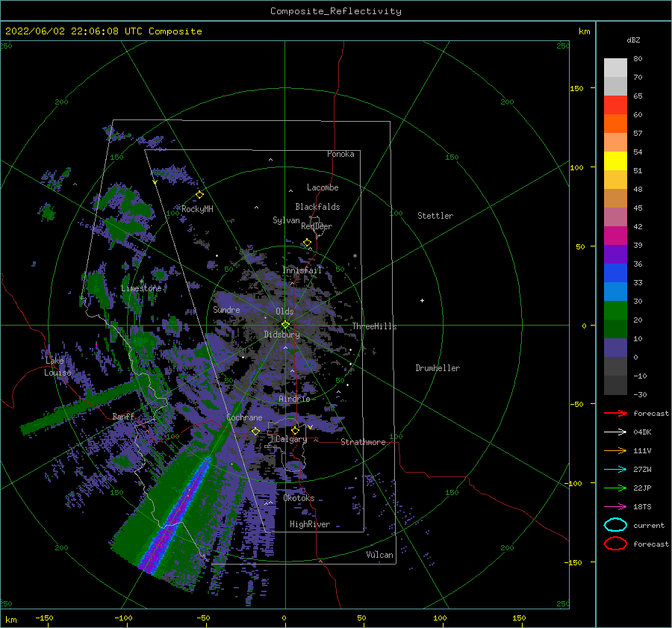Click the Lacombe city label

click(323, 187)
